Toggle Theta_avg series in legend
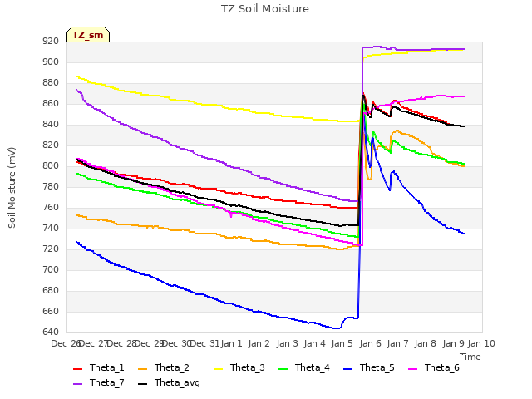This screenshot has width=532, height=399. [169, 382]
